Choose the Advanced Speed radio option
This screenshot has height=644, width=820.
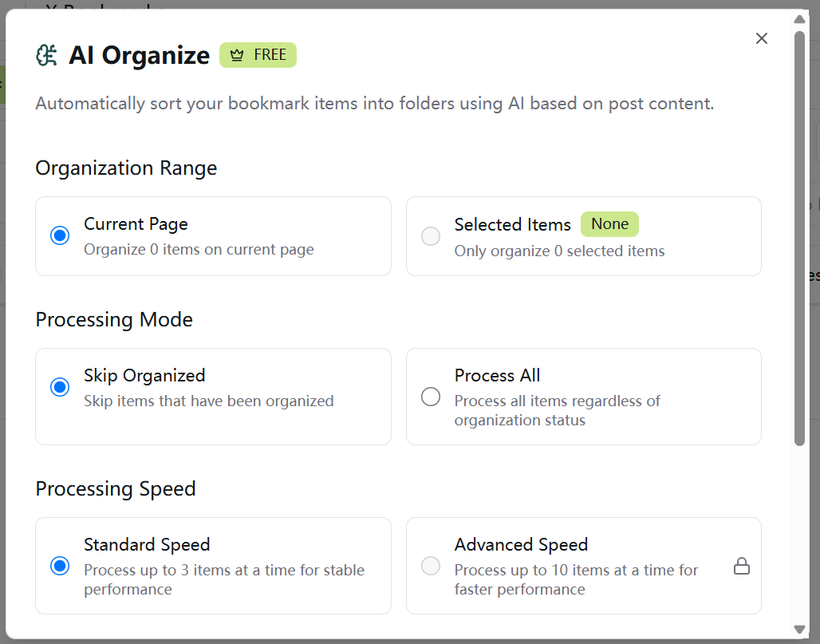click(x=431, y=566)
